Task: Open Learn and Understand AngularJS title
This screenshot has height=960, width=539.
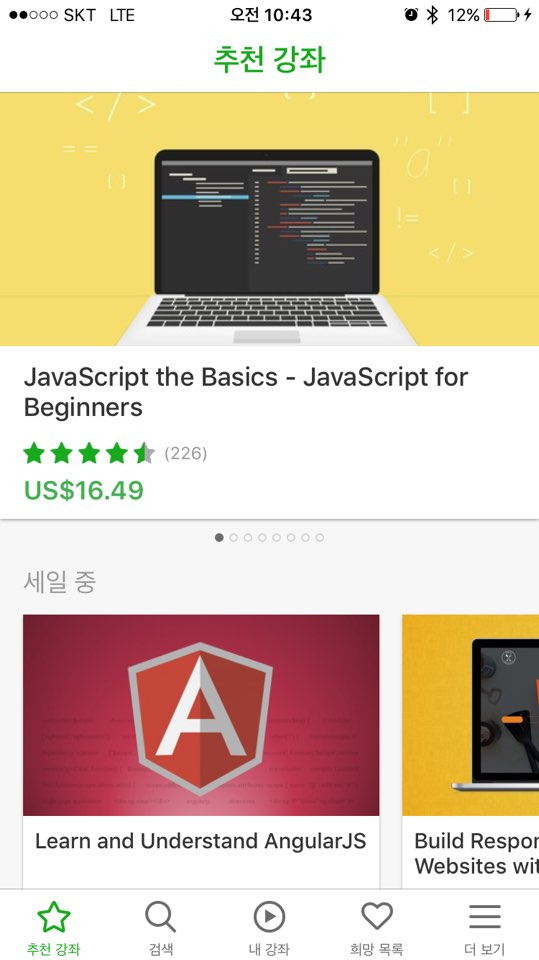Action: coord(200,841)
